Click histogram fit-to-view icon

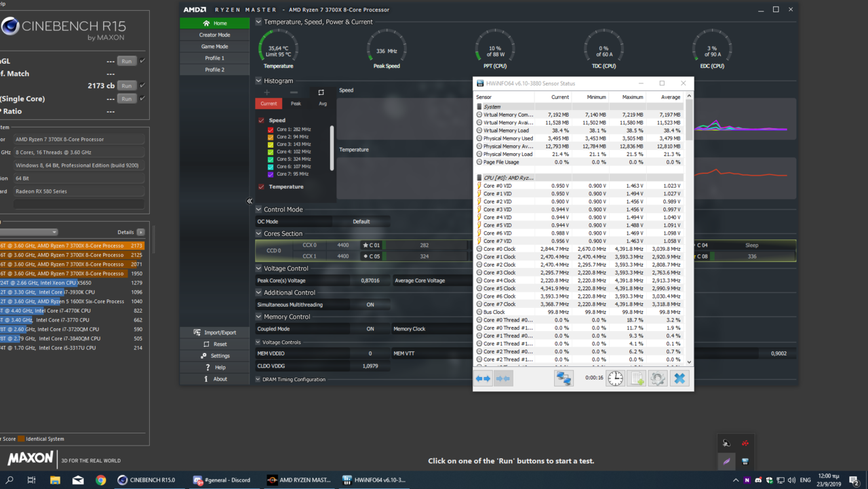click(x=321, y=92)
